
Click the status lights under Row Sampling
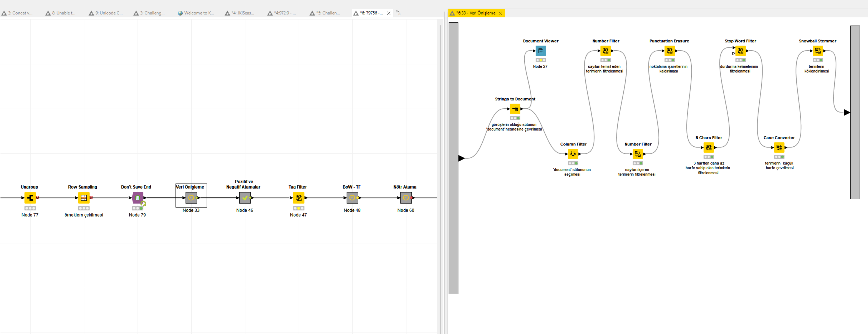pos(84,208)
